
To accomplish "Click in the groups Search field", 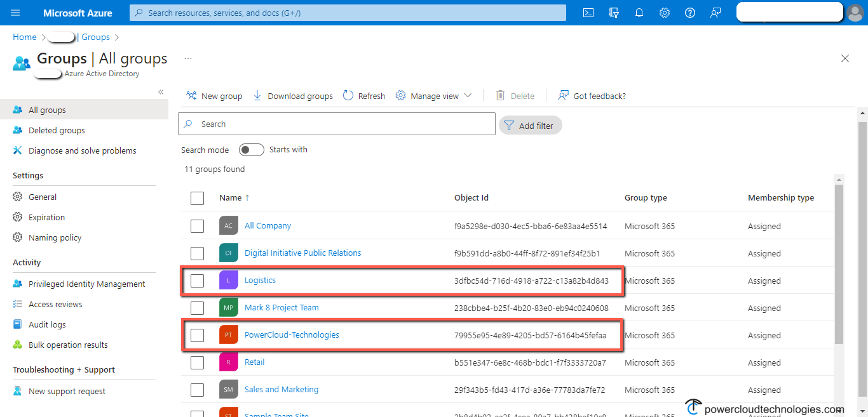I will [337, 124].
